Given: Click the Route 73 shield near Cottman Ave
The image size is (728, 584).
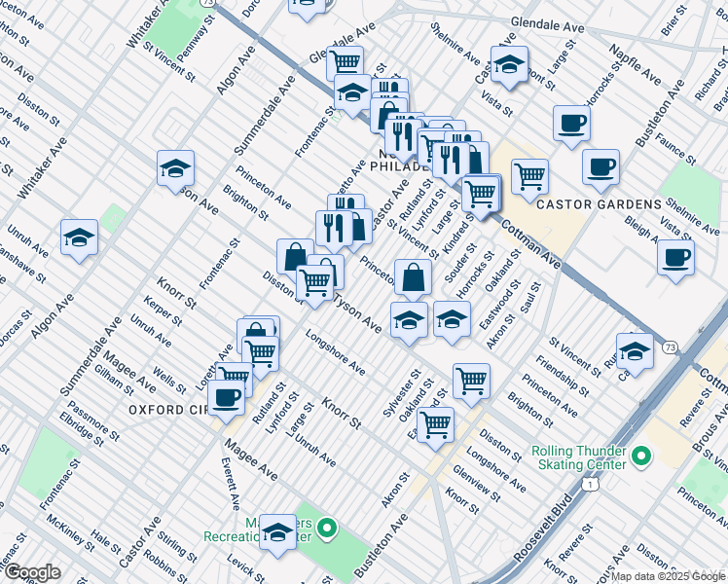Looking at the screenshot, I should pos(670,347).
